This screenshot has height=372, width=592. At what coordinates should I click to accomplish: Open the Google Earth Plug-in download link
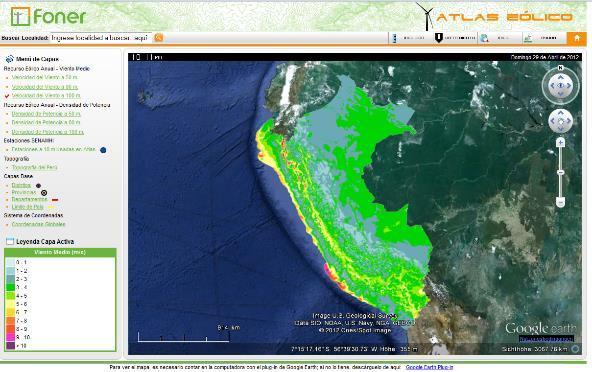(x=429, y=367)
